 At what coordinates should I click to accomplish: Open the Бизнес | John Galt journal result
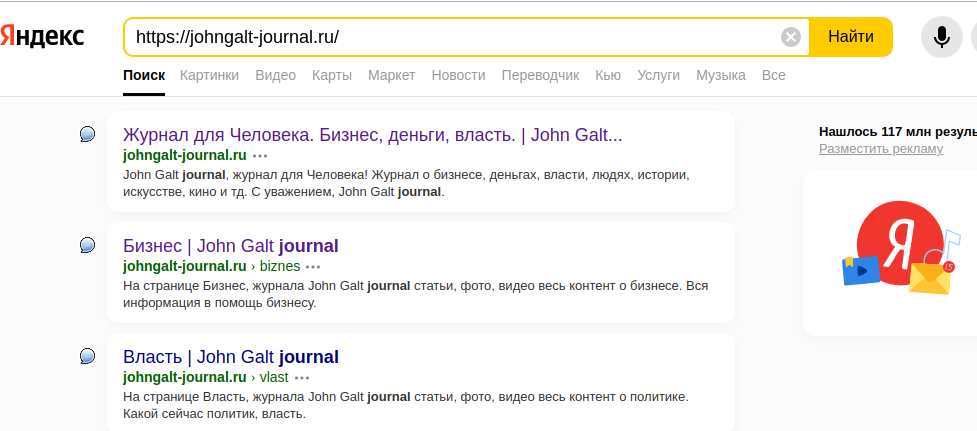(231, 246)
